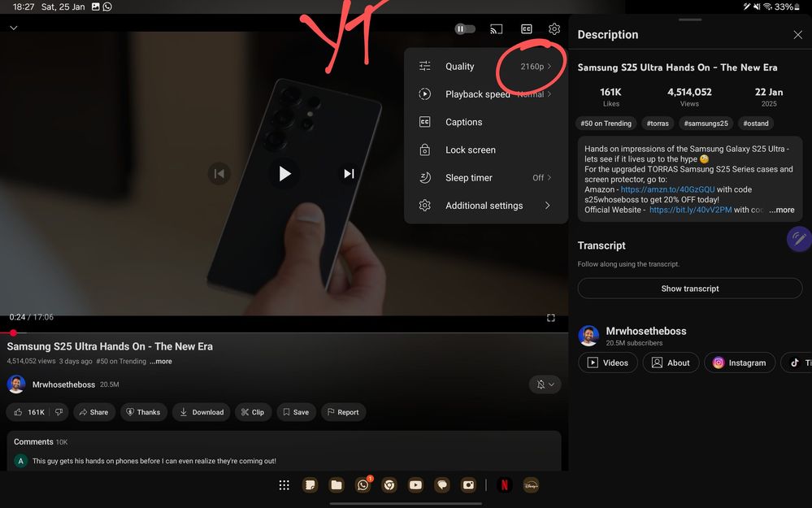Open the amzn.to Amazon link
Image resolution: width=812 pixels, height=508 pixels.
(667, 189)
